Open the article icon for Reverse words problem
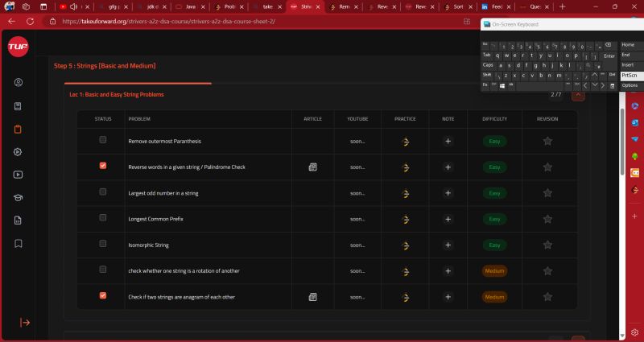Image resolution: width=644 pixels, height=342 pixels. tap(312, 167)
